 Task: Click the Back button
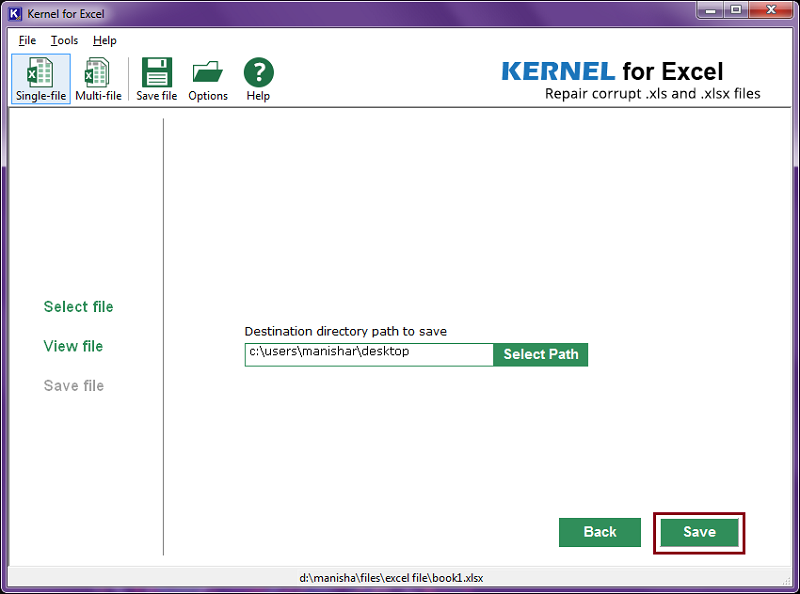tap(600, 532)
